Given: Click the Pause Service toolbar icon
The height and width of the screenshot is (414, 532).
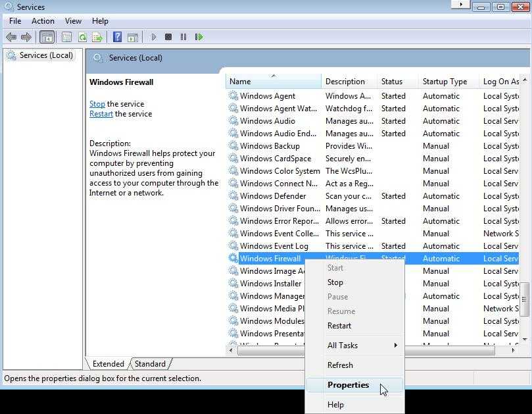Looking at the screenshot, I should [x=183, y=37].
